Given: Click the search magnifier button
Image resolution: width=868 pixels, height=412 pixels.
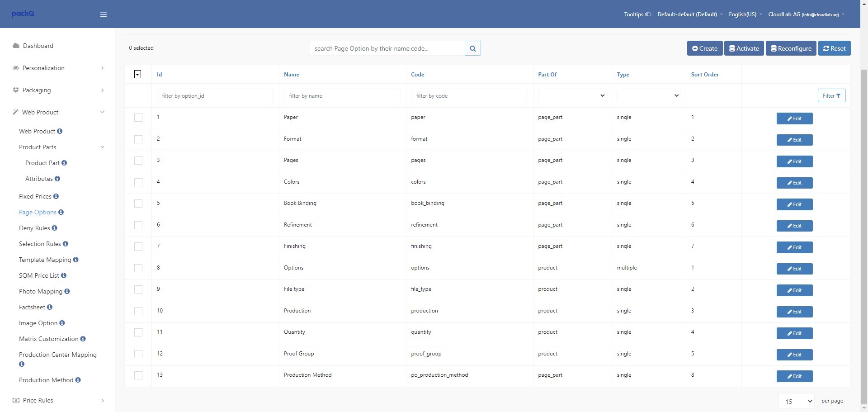Looking at the screenshot, I should 472,48.
